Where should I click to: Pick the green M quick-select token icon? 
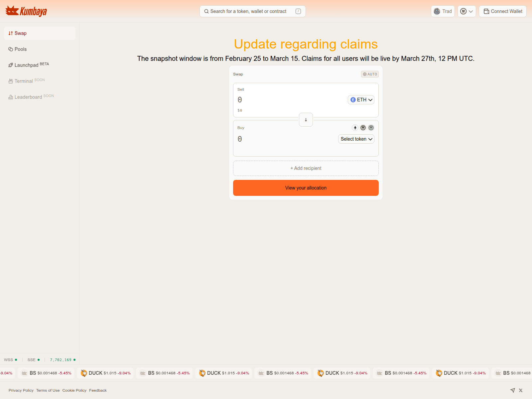(x=371, y=128)
